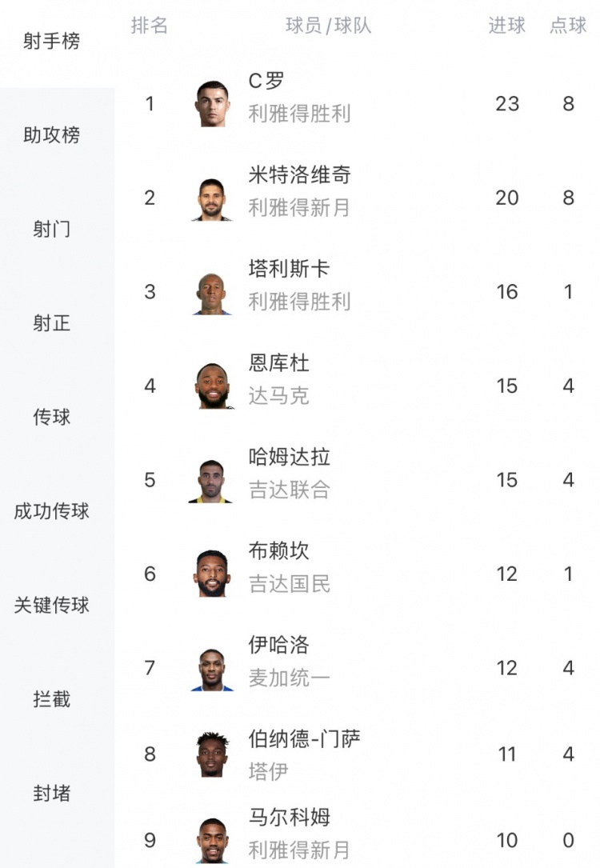This screenshot has height=868, width=600.
Task: Select the 成功传球 tab
Action: pos(52,511)
